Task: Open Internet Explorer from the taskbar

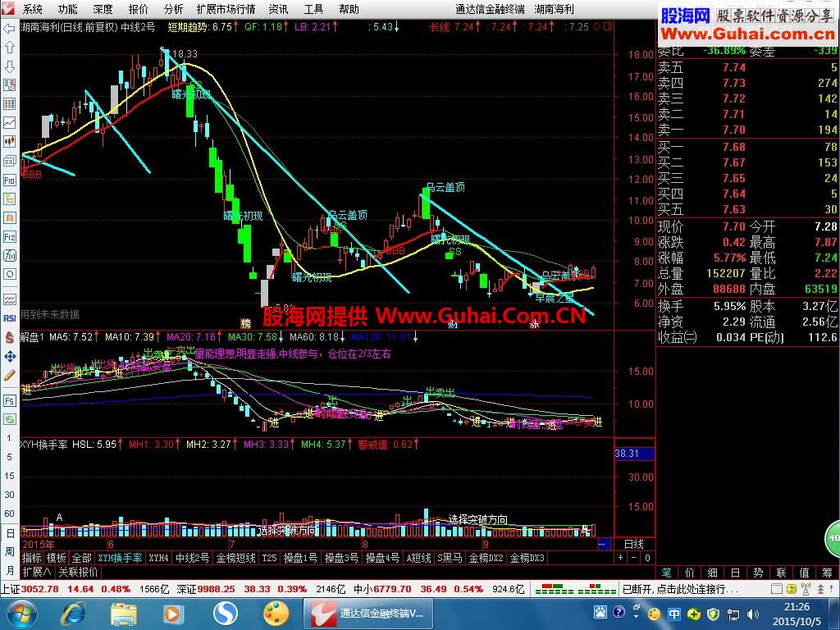Action: (x=73, y=614)
